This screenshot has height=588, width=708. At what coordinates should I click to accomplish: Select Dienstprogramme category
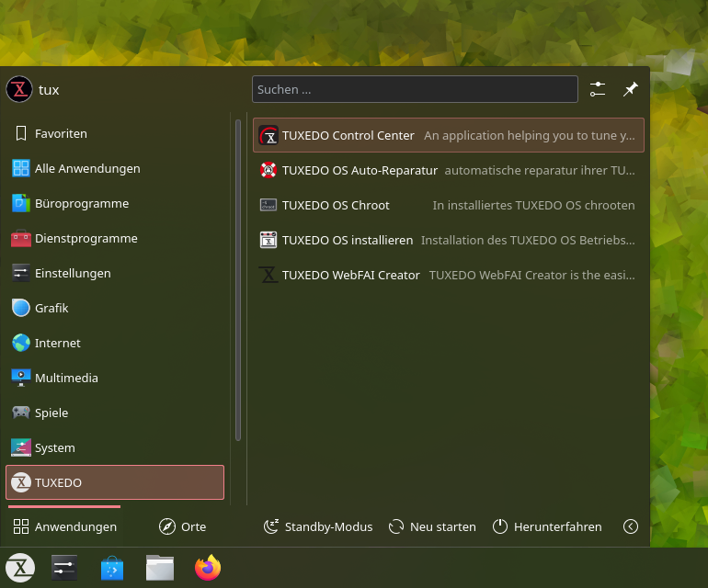115,238
